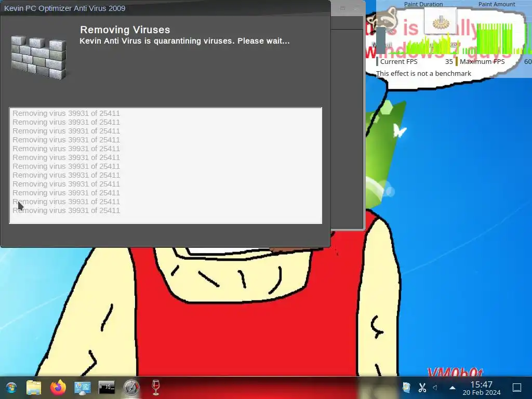Open Firefox from the taskbar

[58, 388]
